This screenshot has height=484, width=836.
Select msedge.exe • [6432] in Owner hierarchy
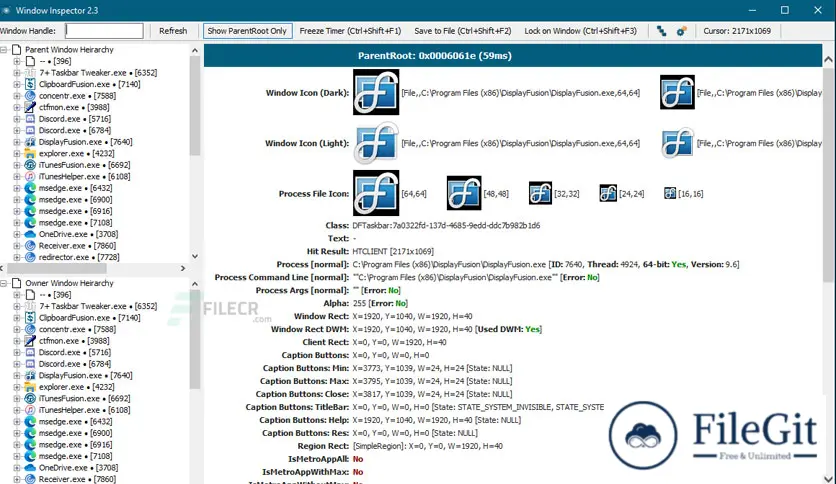pyautogui.click(x=75, y=422)
